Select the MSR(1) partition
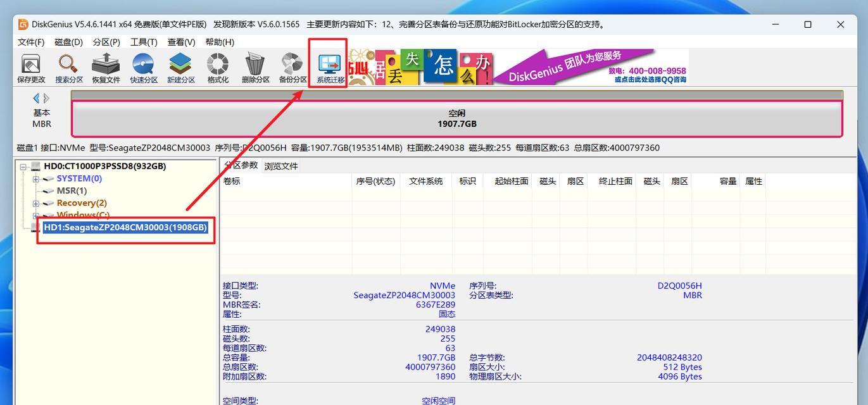 point(72,190)
